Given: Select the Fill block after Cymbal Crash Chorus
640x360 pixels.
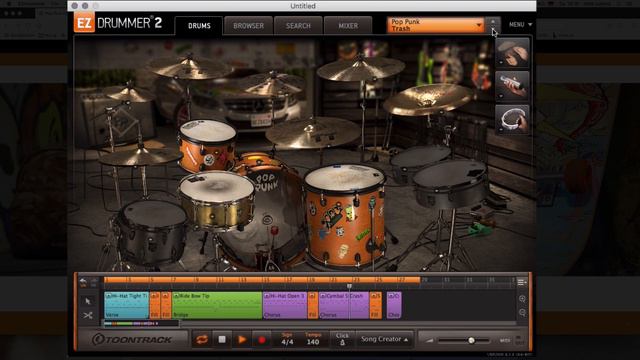Looking at the screenshot, I should [x=376, y=305].
